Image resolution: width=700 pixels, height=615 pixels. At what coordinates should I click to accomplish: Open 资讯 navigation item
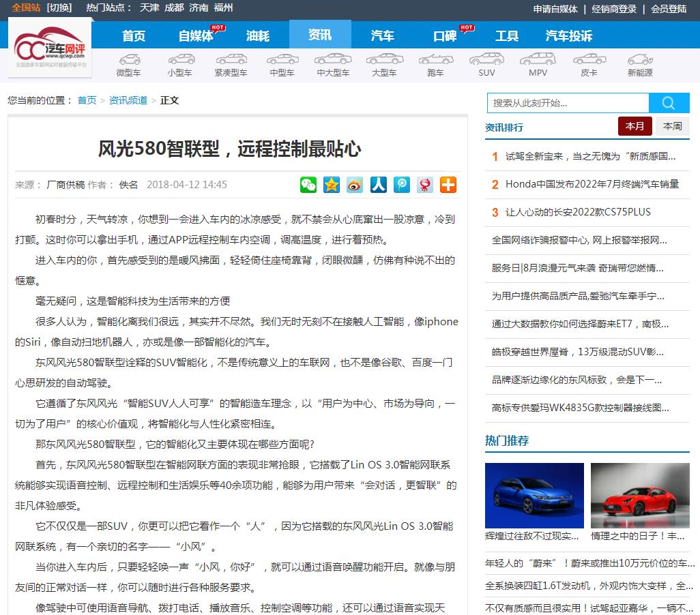click(320, 34)
